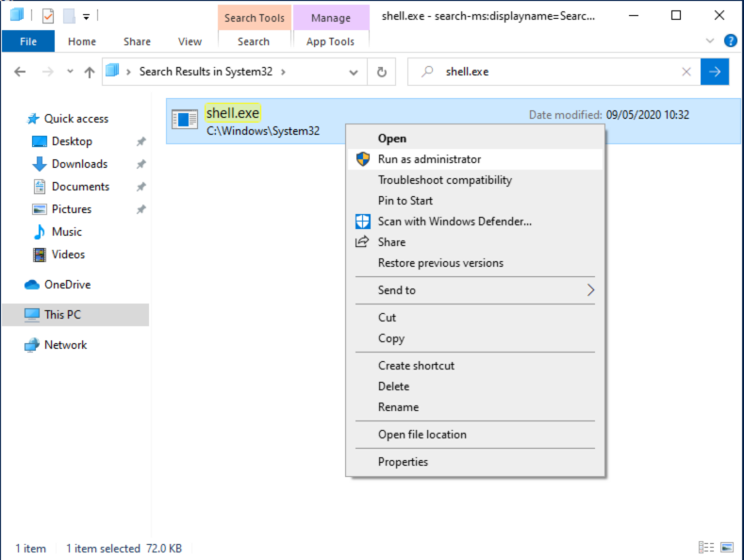Go up one level with the up arrow

click(x=90, y=72)
